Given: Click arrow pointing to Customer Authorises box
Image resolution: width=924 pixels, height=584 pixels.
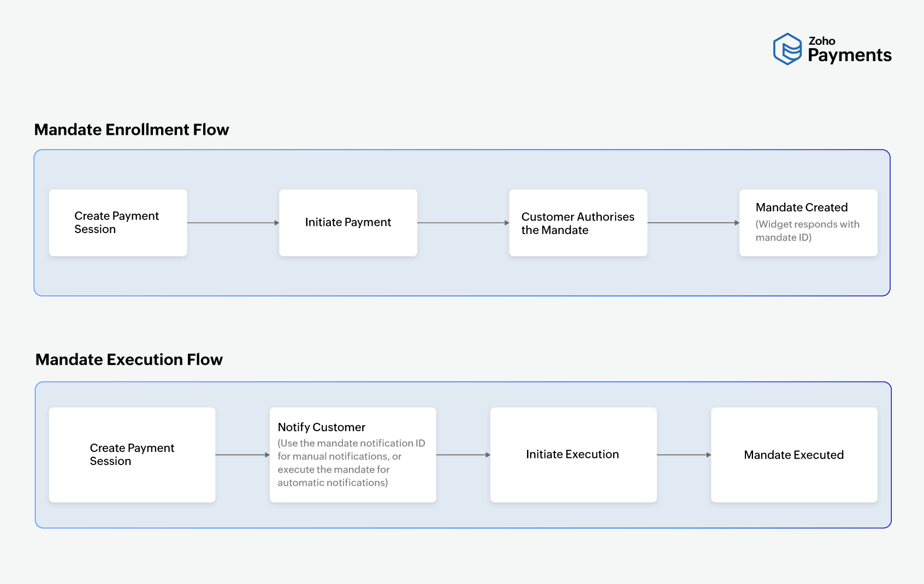Looking at the screenshot, I should 463,223.
